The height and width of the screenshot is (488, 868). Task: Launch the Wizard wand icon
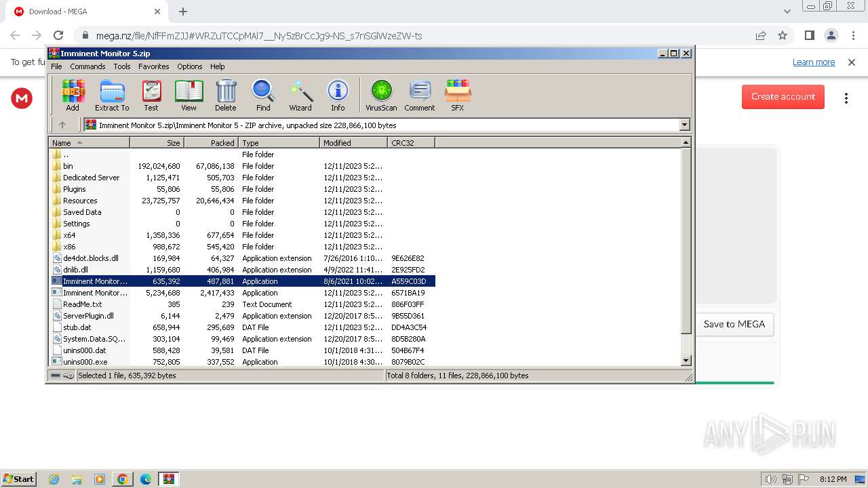tap(300, 95)
